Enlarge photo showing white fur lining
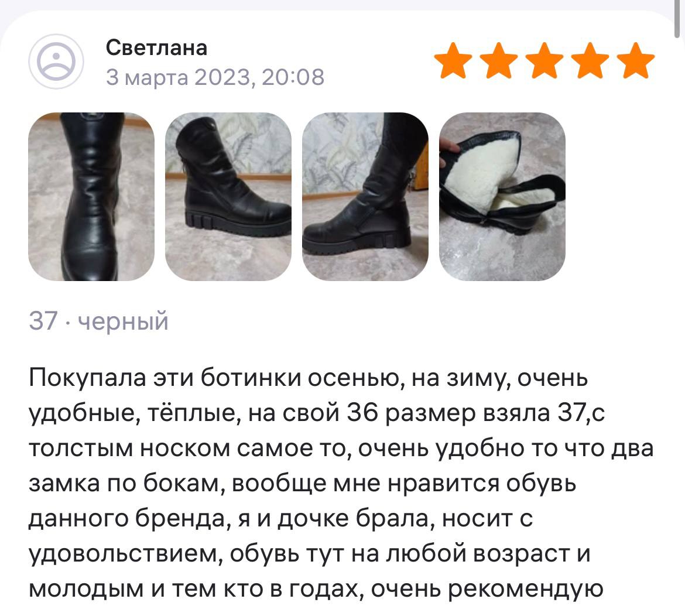 (x=502, y=197)
